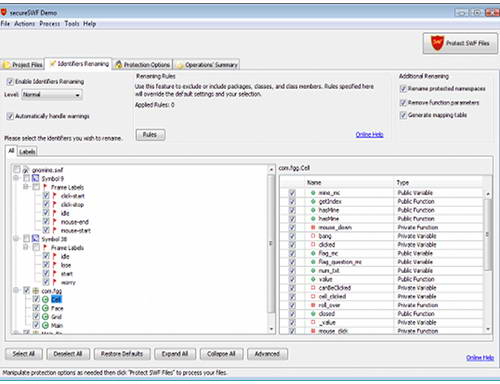The height and width of the screenshot is (384, 500).
Task: Open the Process menu
Action: coord(50,24)
